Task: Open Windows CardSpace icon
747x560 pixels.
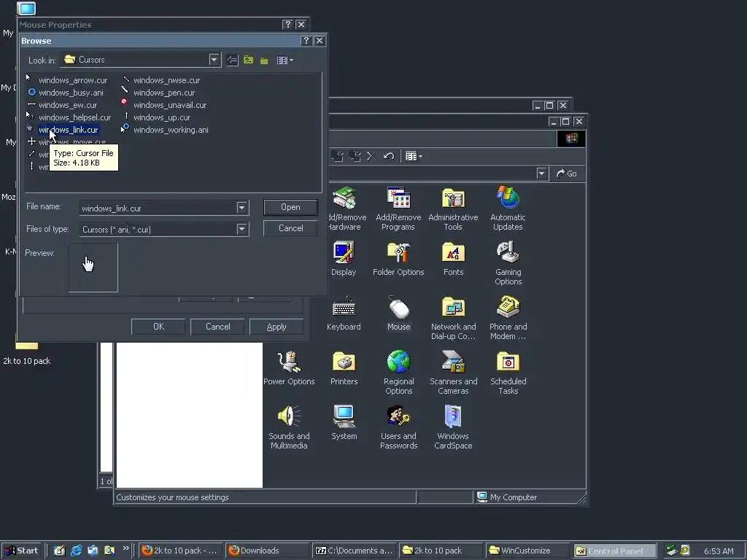Action: (453, 427)
